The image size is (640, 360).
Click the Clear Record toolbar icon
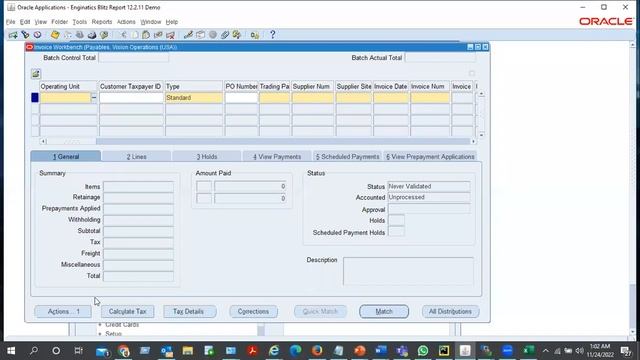point(158,35)
